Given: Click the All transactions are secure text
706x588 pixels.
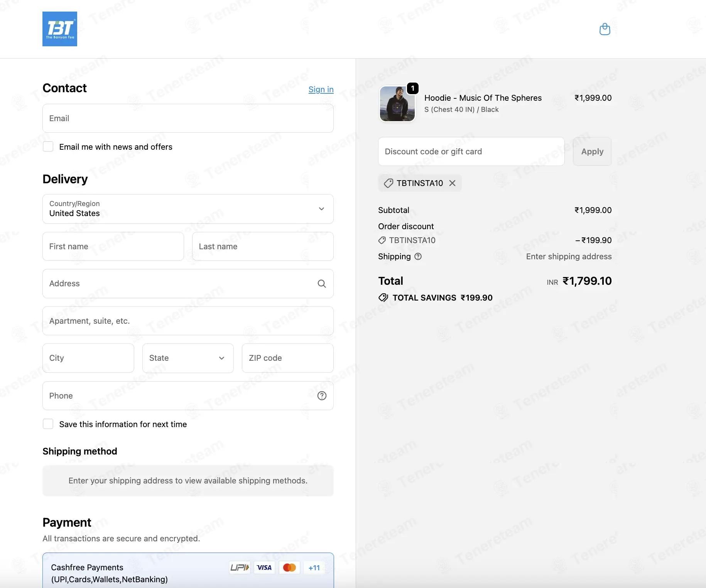Looking at the screenshot, I should 121,539.
